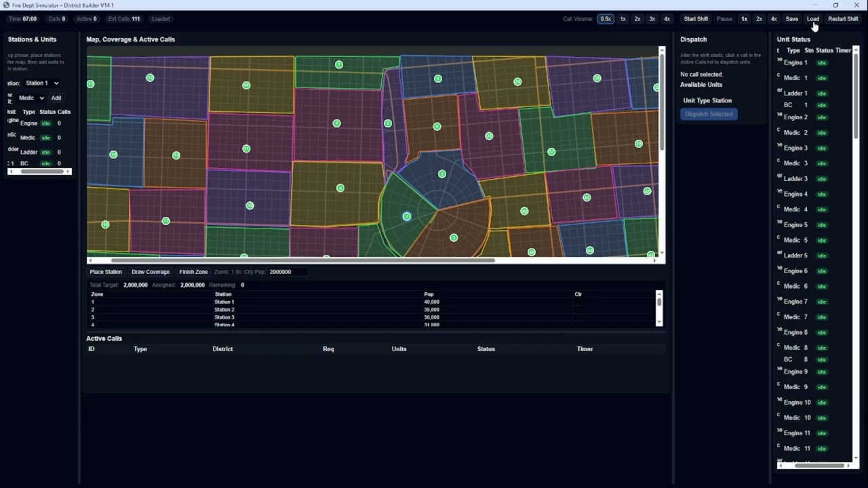Set call volume to 0.5x

pyautogui.click(x=606, y=19)
